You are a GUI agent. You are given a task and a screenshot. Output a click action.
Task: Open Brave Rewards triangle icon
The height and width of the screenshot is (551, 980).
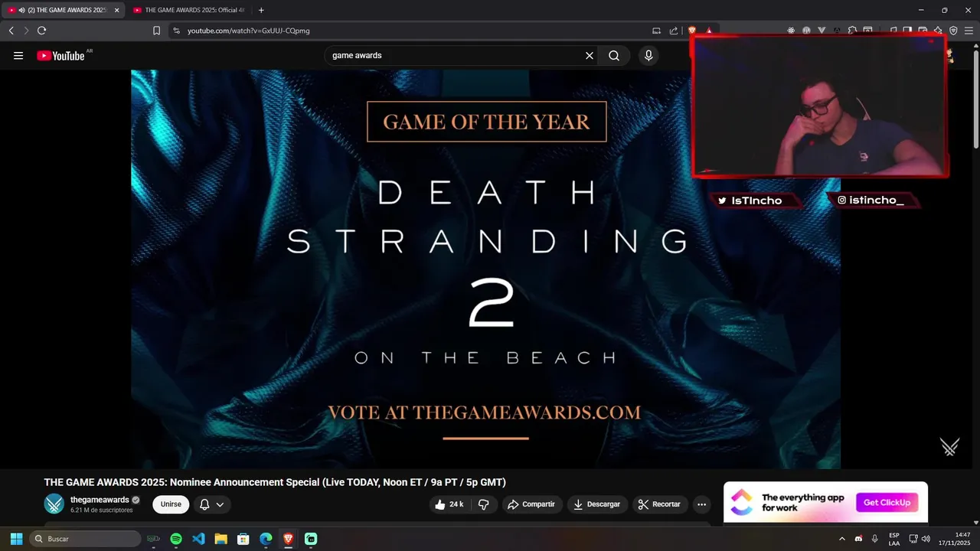pos(709,31)
